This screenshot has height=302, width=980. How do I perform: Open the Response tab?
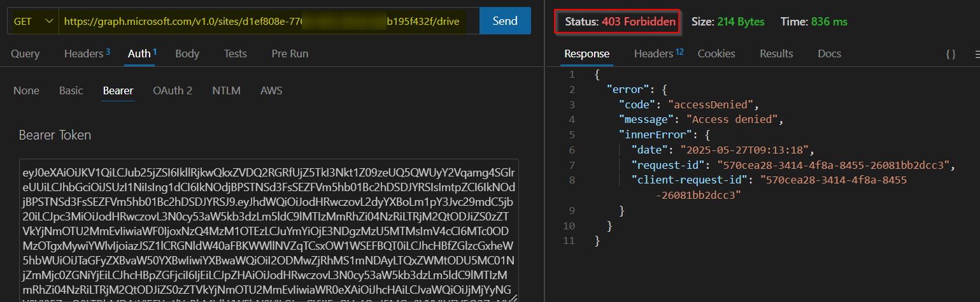pos(587,54)
